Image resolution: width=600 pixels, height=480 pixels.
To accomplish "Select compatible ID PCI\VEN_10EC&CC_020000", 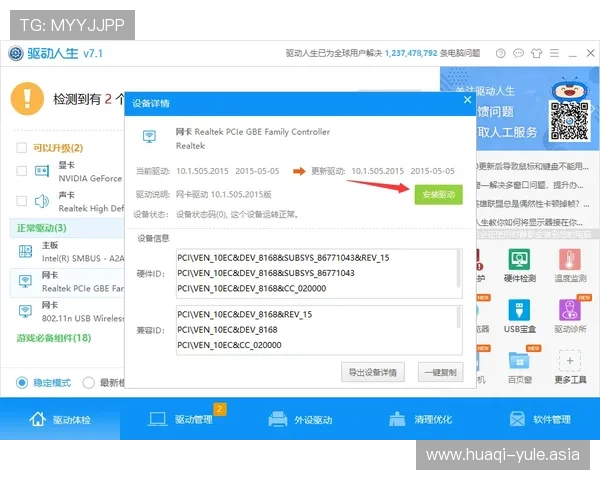I will (x=229, y=345).
